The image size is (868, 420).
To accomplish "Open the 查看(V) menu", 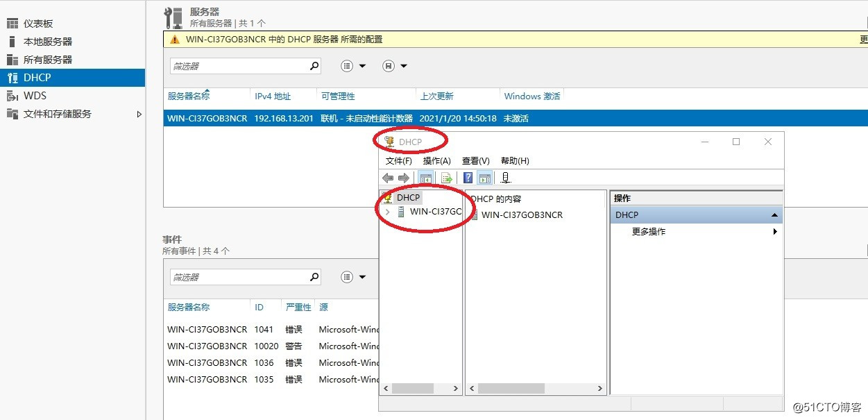I will click(476, 160).
